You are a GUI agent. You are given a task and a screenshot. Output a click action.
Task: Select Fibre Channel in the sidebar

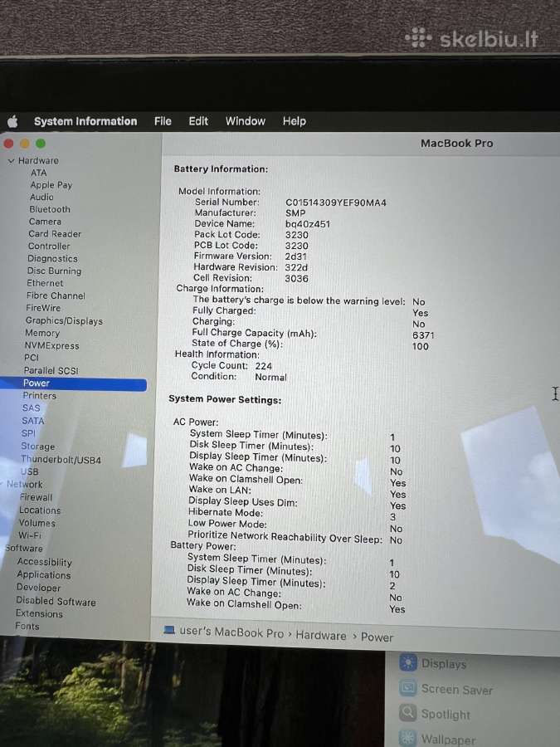[56, 295]
